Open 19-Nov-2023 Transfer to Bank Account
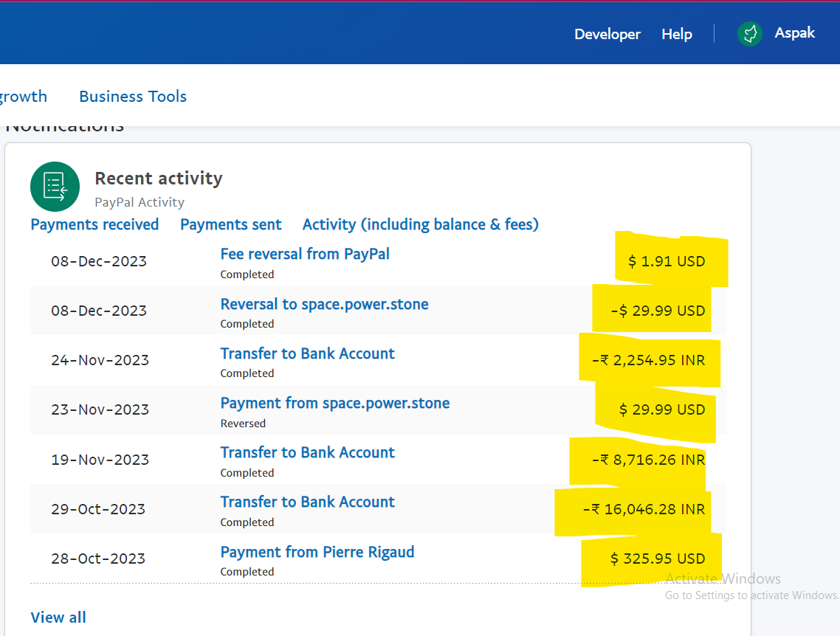The width and height of the screenshot is (840, 636). click(307, 452)
